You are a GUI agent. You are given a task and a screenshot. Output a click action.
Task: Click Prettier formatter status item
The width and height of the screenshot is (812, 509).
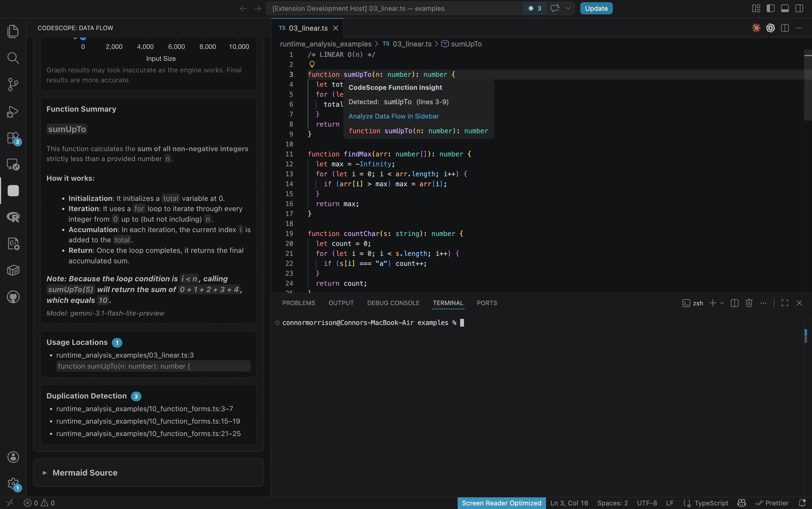click(772, 503)
